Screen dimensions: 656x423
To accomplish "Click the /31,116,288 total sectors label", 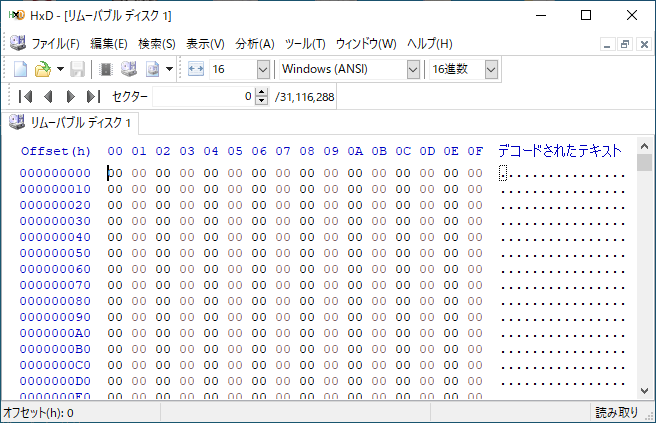I will (x=305, y=97).
